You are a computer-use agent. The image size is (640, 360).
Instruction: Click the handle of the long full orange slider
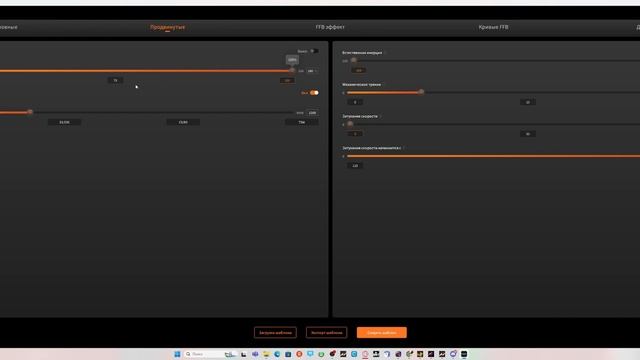(x=292, y=71)
